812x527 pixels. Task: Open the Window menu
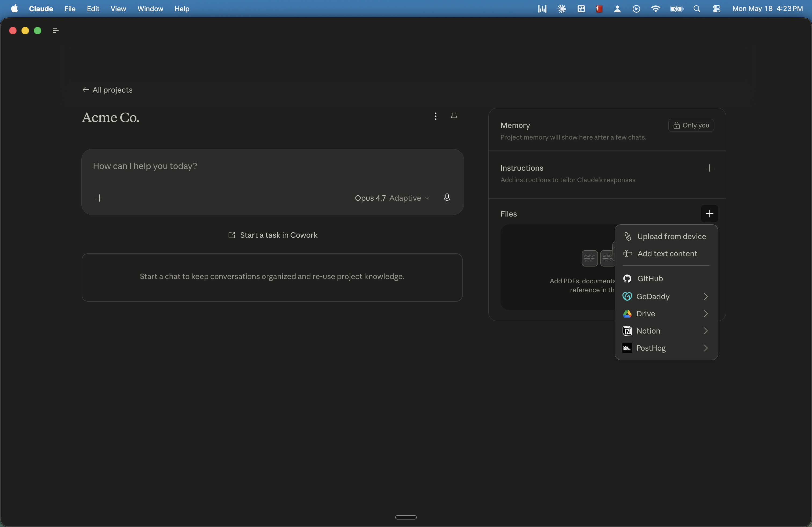pyautogui.click(x=150, y=9)
